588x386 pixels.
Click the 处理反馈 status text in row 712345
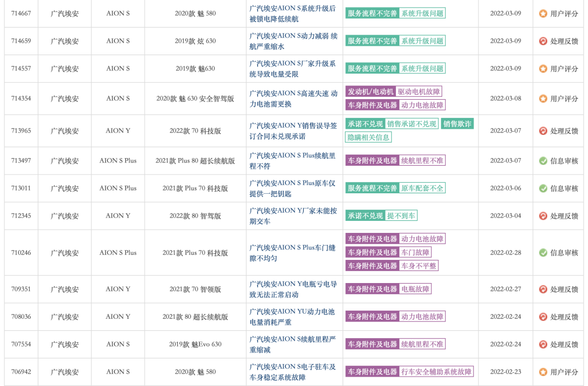pos(564,216)
